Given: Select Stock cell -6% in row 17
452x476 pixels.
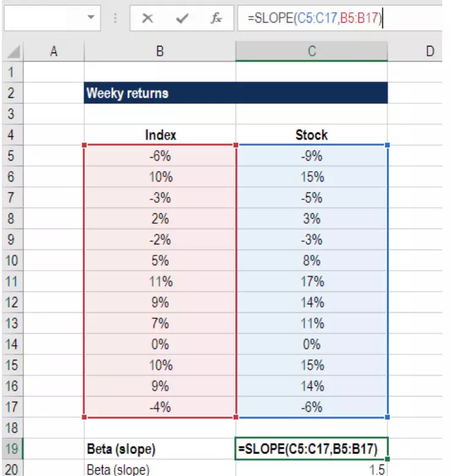Looking at the screenshot, I should tap(311, 407).
